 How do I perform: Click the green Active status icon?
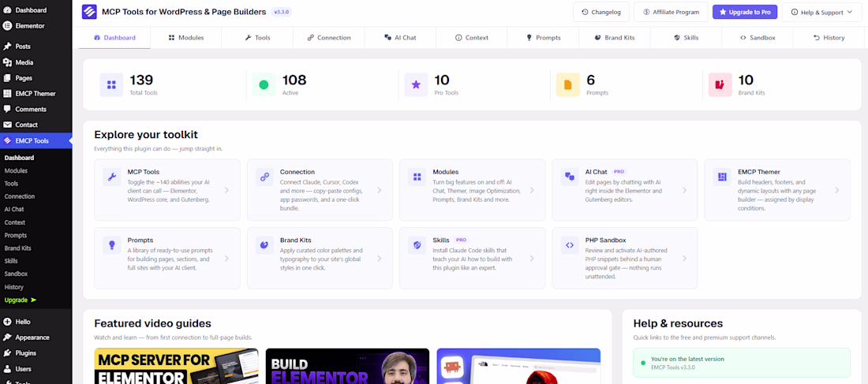[264, 84]
